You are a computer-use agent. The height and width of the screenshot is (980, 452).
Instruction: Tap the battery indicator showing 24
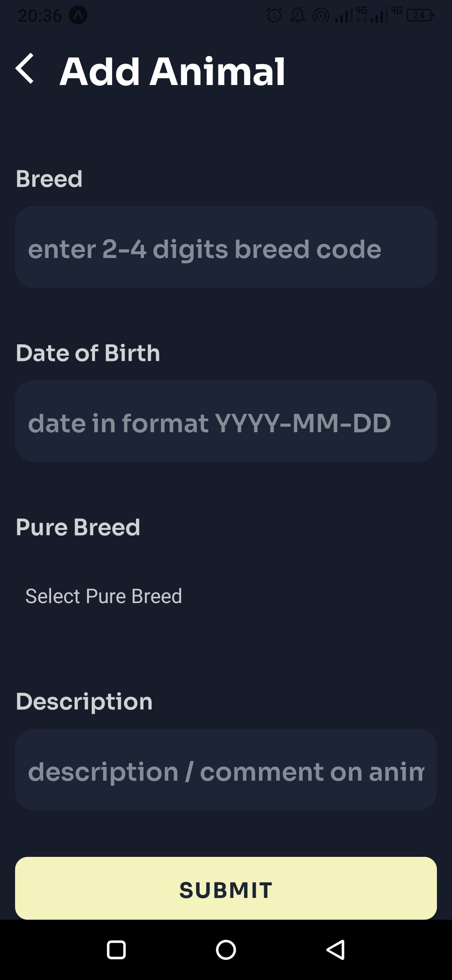pyautogui.click(x=419, y=15)
